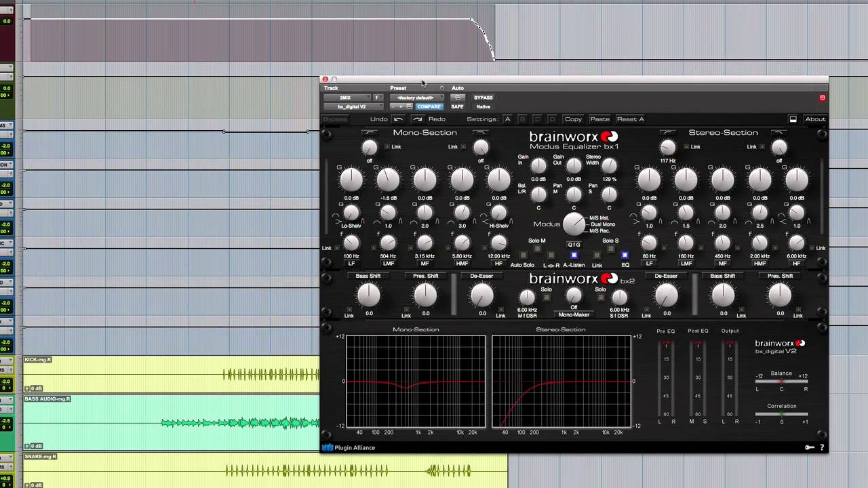Select Mono-Section low-pass filter shape icon
868x488 pixels.
(481, 133)
